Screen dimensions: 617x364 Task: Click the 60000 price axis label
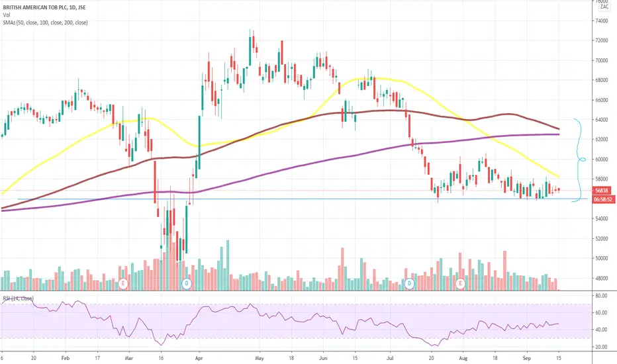pos(601,159)
